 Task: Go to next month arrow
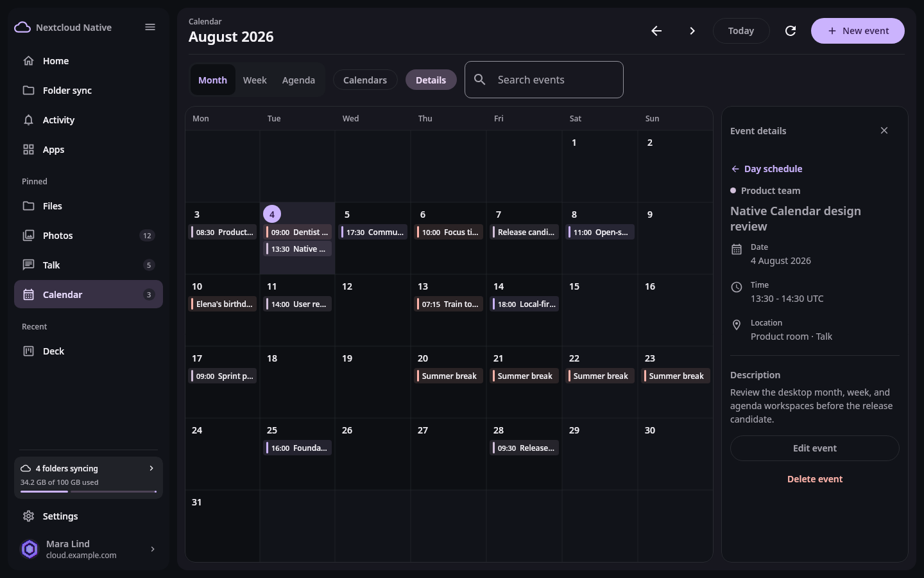pos(692,31)
